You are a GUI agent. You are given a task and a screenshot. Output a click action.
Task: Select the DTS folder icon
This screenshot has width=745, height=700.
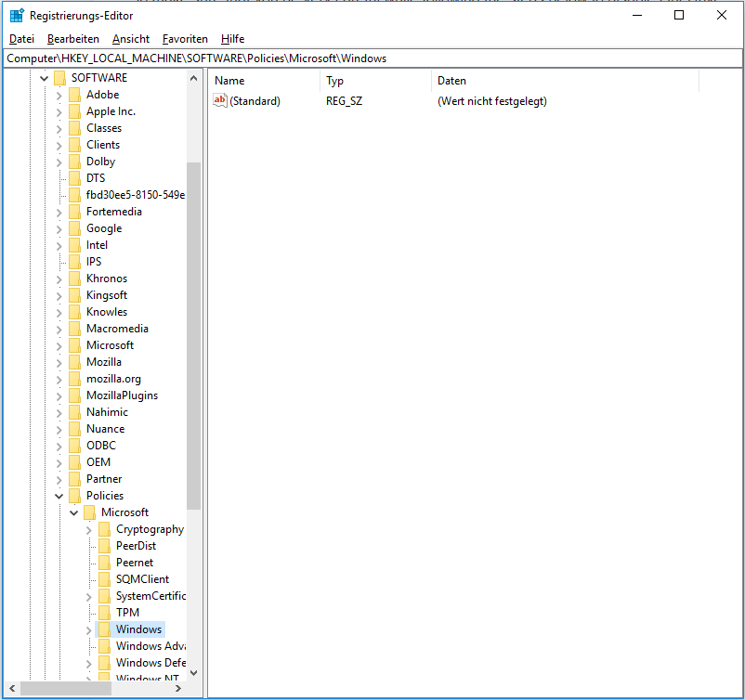click(x=74, y=178)
